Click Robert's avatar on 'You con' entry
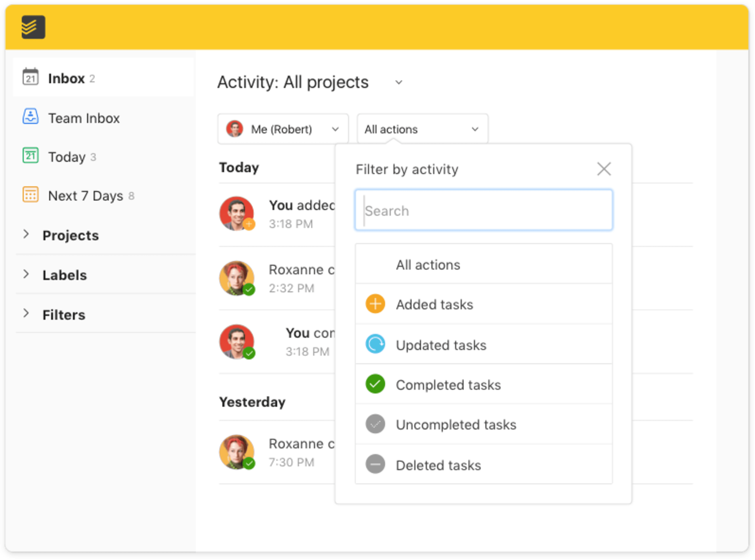The width and height of the screenshot is (755, 560). (x=237, y=342)
